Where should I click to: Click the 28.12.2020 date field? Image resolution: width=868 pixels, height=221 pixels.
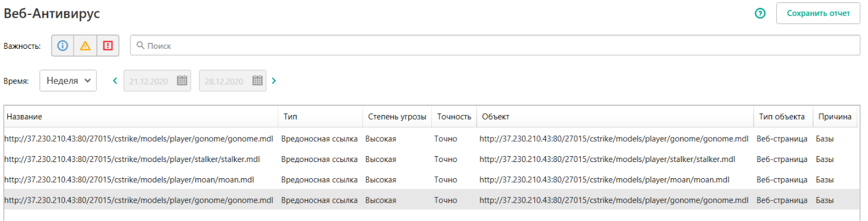(x=232, y=81)
